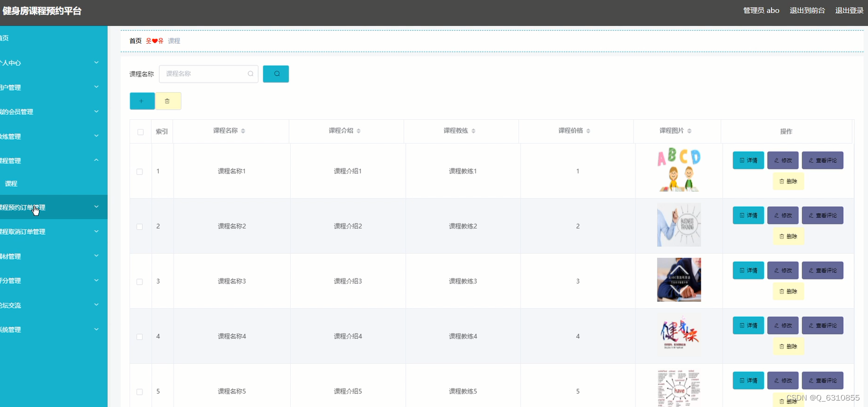The image size is (868, 407).
Task: Sort by 课程名称 column arrows
Action: [243, 131]
